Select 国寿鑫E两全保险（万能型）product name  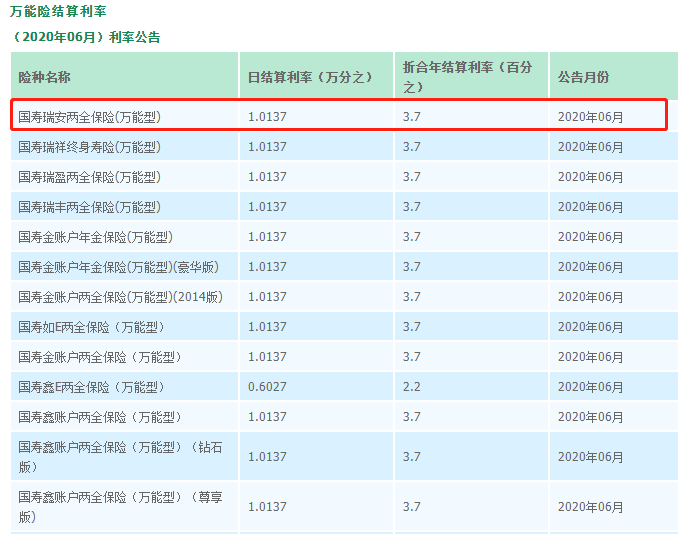[91, 387]
